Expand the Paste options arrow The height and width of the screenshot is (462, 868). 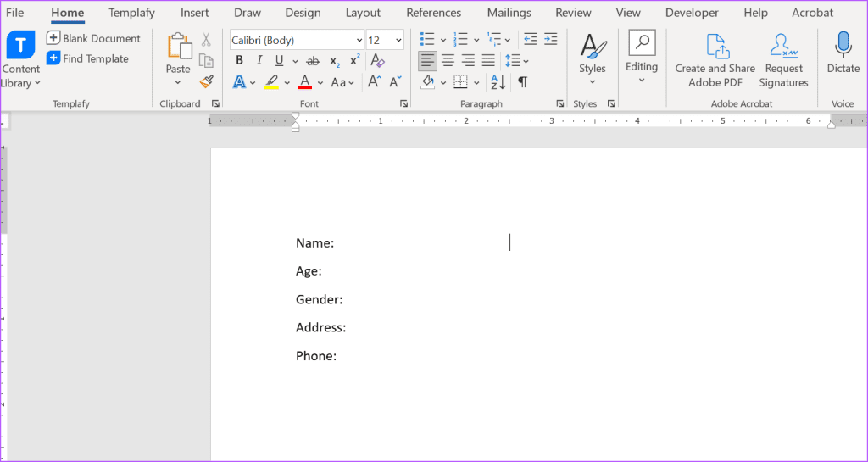pyautogui.click(x=178, y=82)
